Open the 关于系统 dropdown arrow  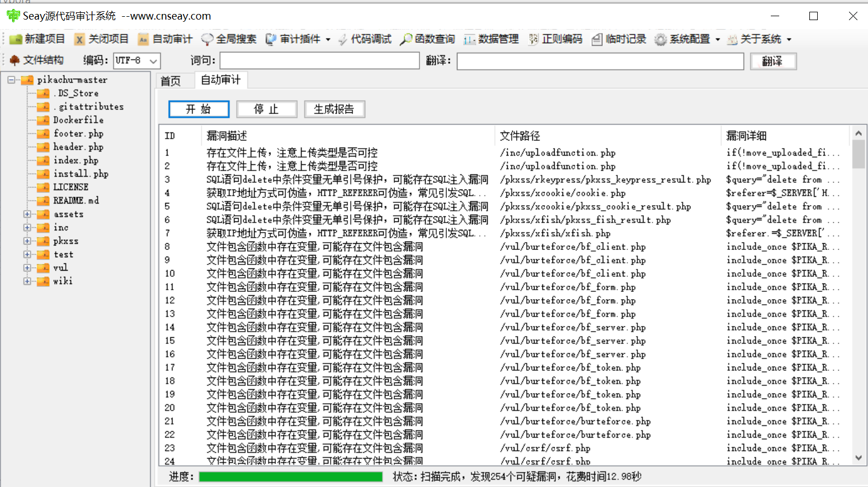(789, 40)
